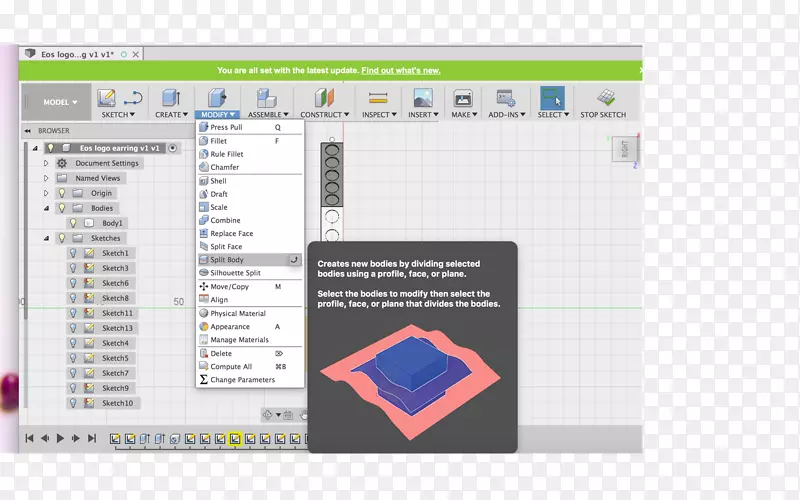
Task: Expand the Named Views node
Action: pyautogui.click(x=46, y=178)
